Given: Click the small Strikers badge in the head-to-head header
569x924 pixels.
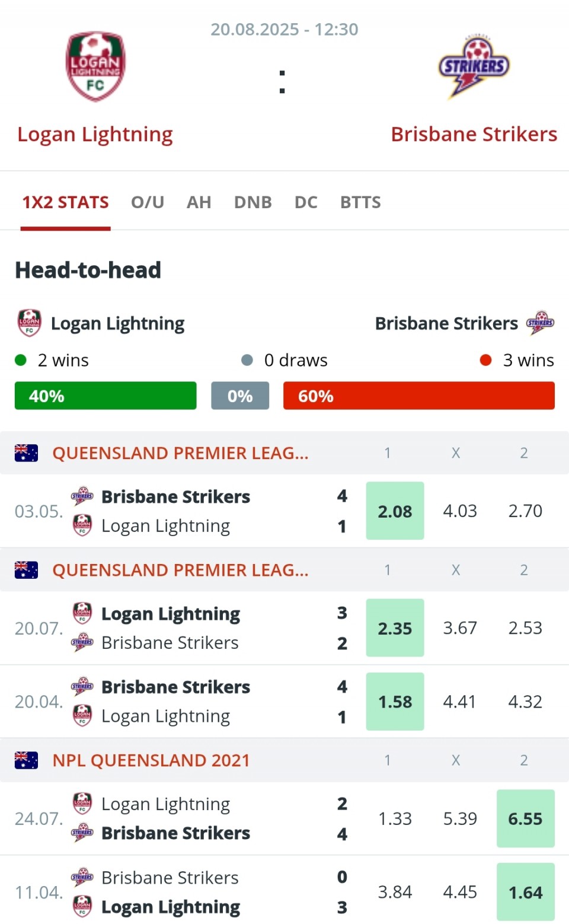Looking at the screenshot, I should [x=540, y=323].
